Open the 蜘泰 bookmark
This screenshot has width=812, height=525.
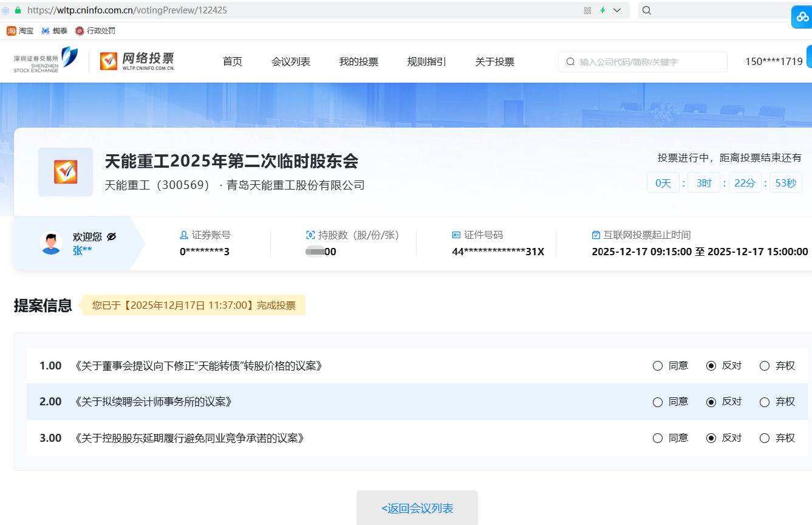pos(54,30)
